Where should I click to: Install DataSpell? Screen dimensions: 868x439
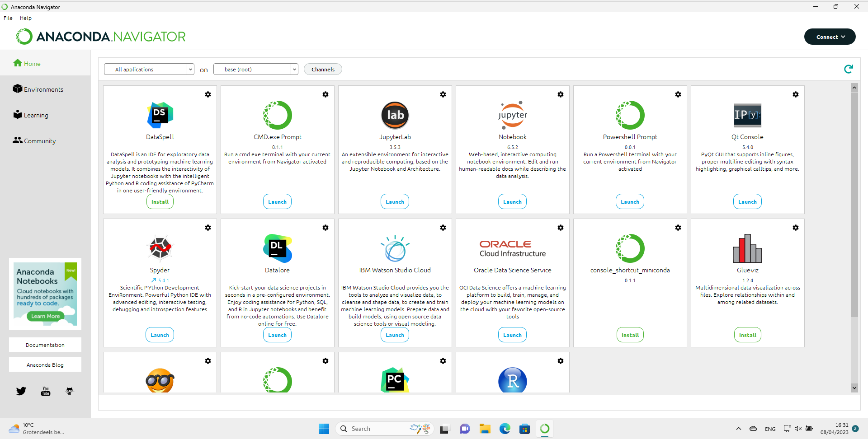click(160, 202)
